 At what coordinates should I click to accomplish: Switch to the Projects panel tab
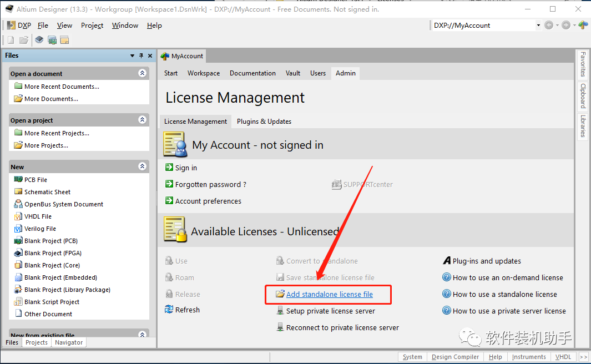[x=37, y=342]
